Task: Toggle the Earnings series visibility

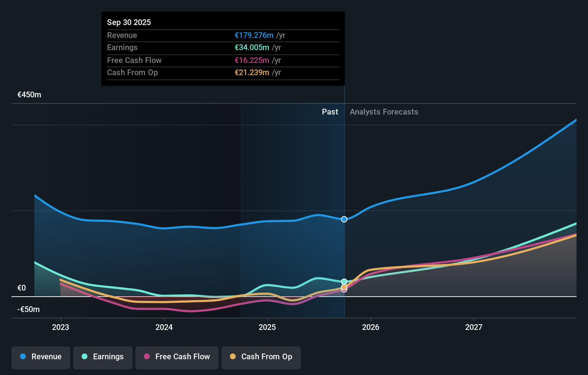Action: tap(102, 357)
